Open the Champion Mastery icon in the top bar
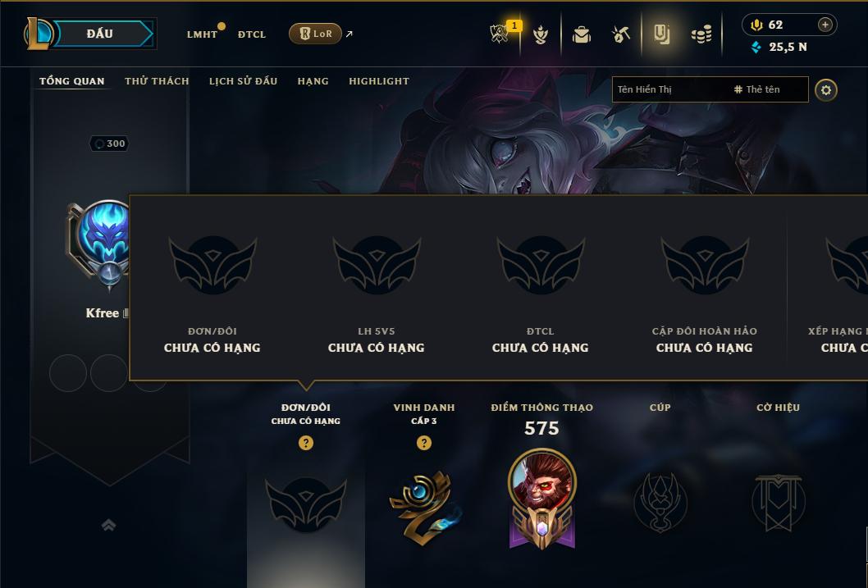Screen dimensions: 868x588 (541, 34)
